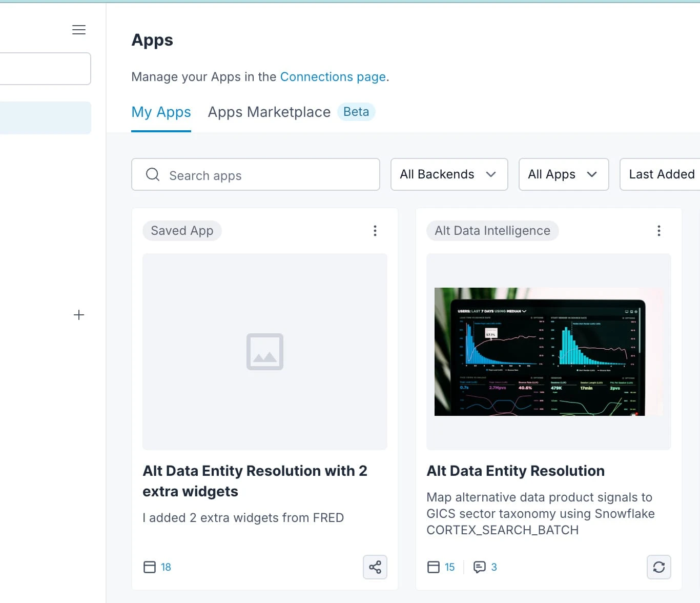This screenshot has width=700, height=603.
Task: Open the Alt Data Entity Resolution app title
Action: [516, 471]
